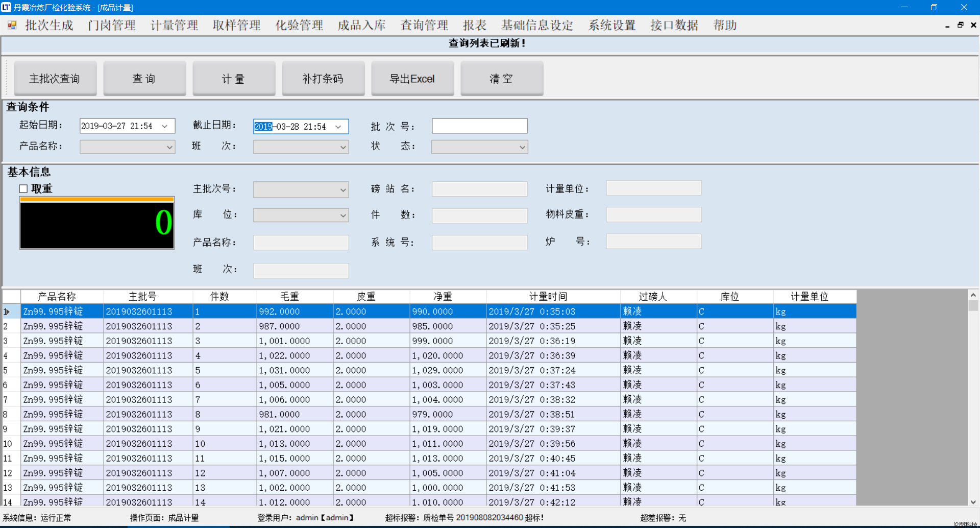Image resolution: width=980 pixels, height=528 pixels.
Task: Open the 主批次号 dropdown list
Action: click(343, 190)
